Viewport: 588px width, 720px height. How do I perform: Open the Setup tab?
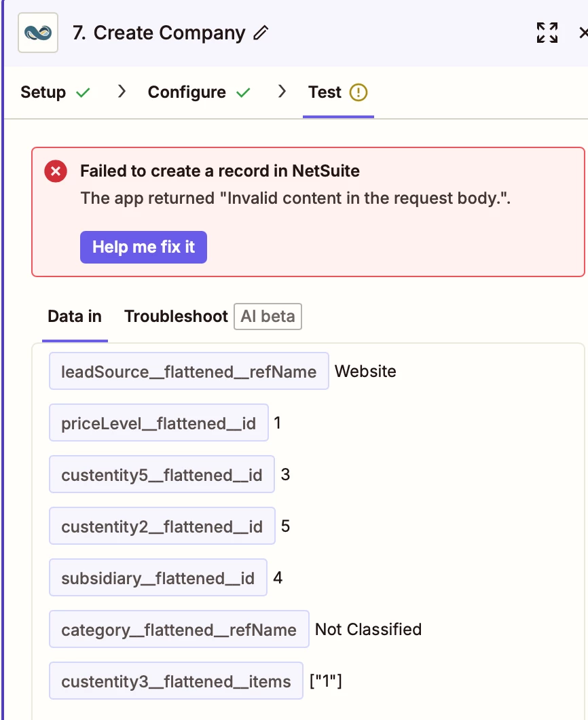coord(43,92)
